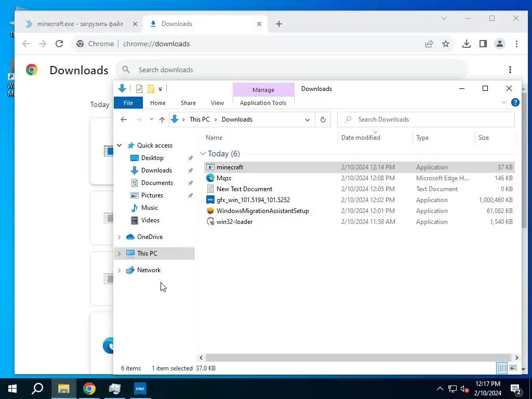Open Explorer View ribbon tab
Screen dimensions: 532x399
pos(217,103)
